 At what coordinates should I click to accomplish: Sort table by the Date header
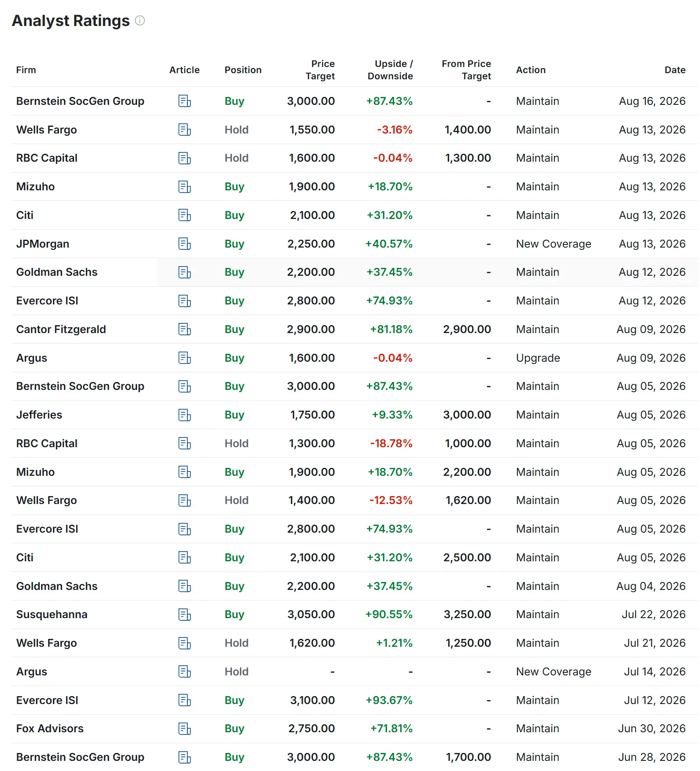tap(675, 70)
